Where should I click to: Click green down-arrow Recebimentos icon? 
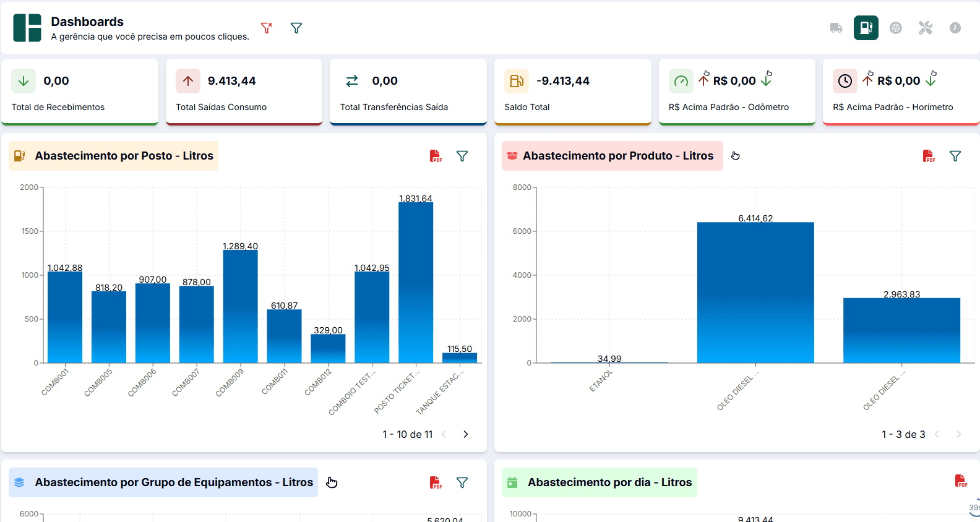(x=24, y=81)
